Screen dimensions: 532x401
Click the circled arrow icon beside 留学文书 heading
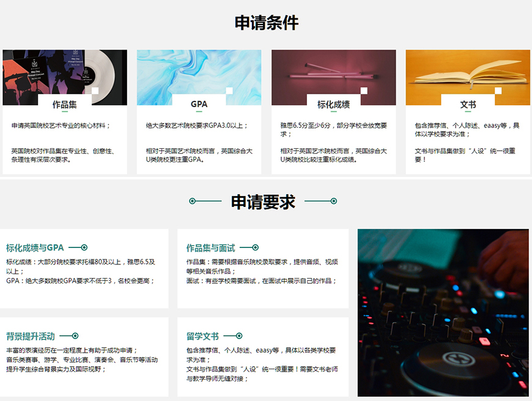(x=239, y=336)
